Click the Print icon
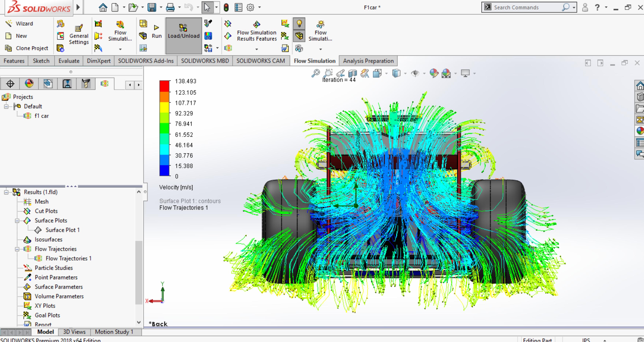 point(170,8)
